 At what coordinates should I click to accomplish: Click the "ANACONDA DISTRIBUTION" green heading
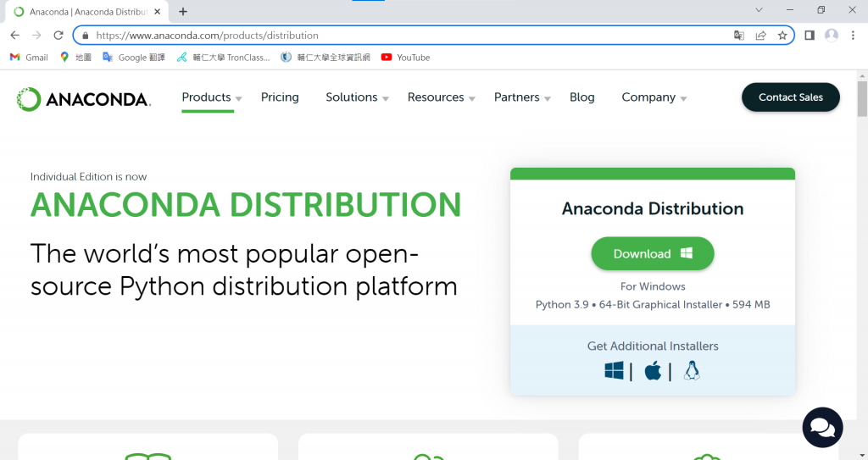coord(246,205)
